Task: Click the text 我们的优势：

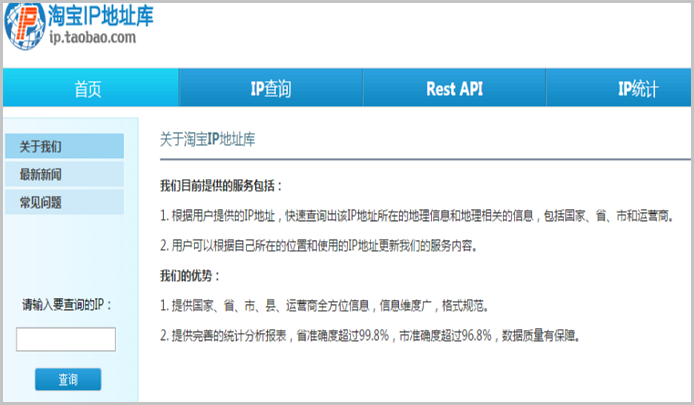Action: click(190, 276)
